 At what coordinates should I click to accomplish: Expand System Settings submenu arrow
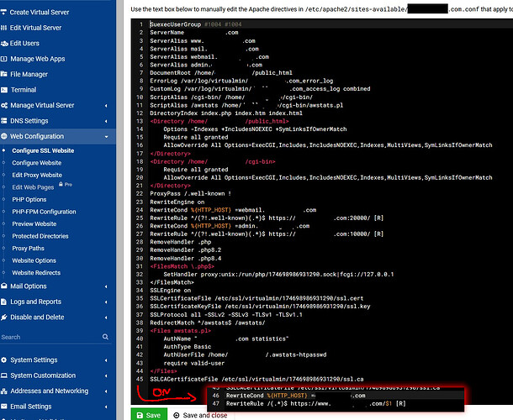tap(106, 360)
